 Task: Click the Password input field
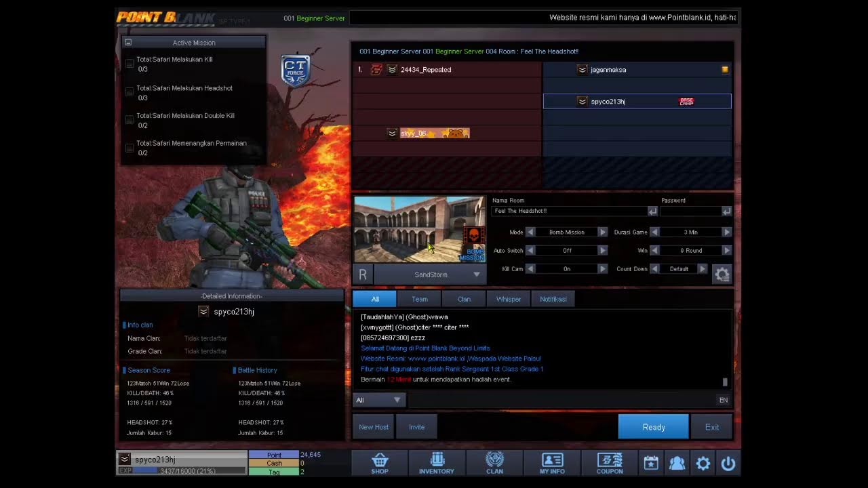(x=690, y=211)
